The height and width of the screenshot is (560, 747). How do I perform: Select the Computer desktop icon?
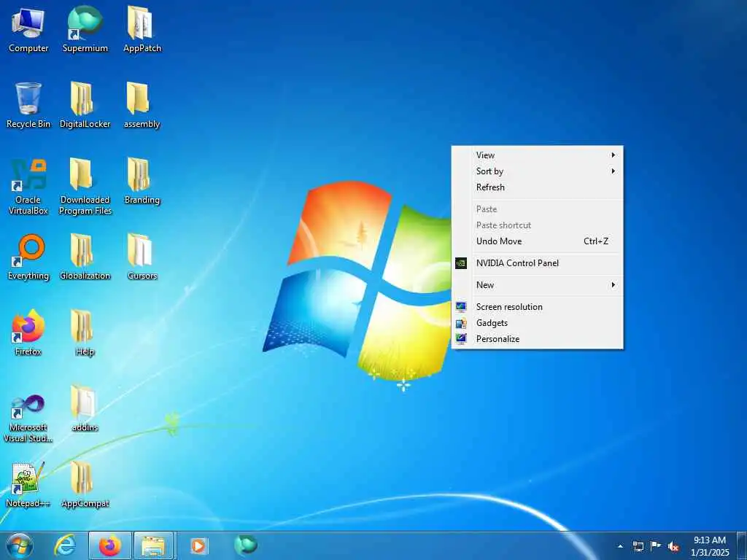pos(28,31)
